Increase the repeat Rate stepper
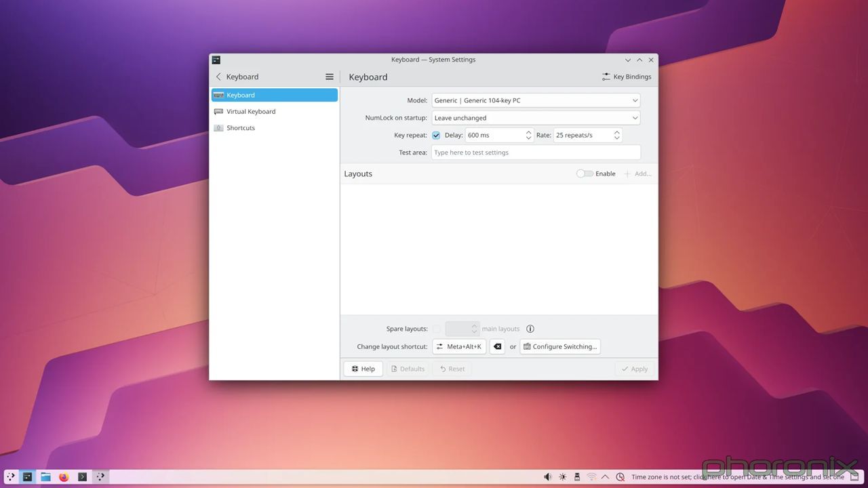Screen dimensions: 868x488 (x=616, y=132)
